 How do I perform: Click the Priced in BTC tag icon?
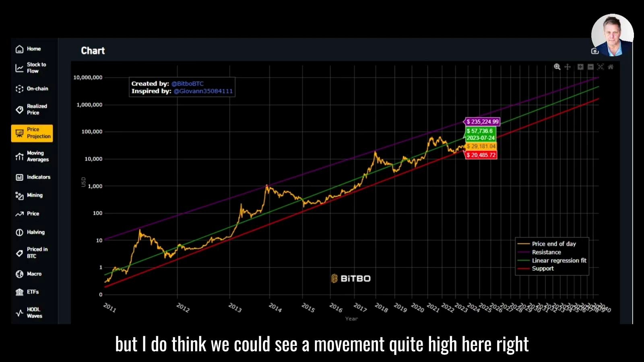coord(19,253)
